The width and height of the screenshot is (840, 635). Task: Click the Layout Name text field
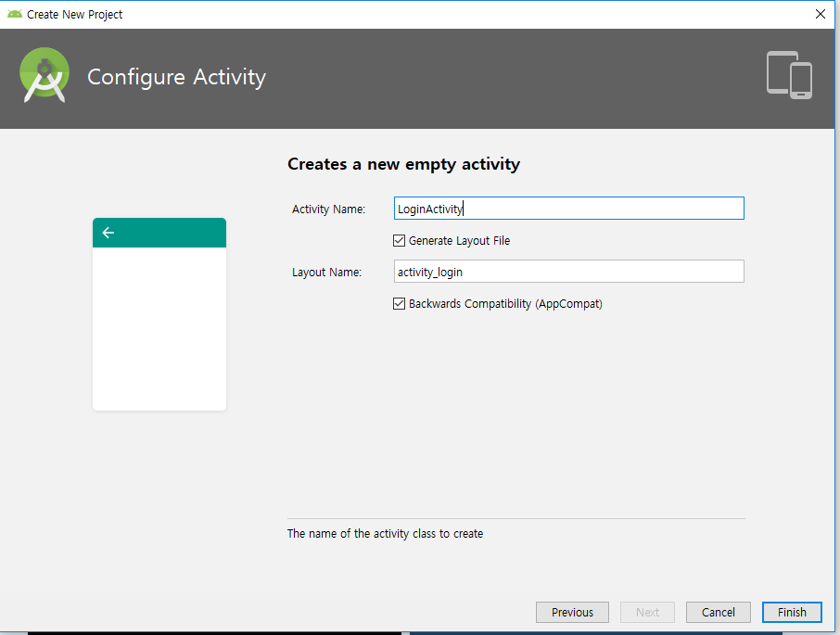click(569, 272)
